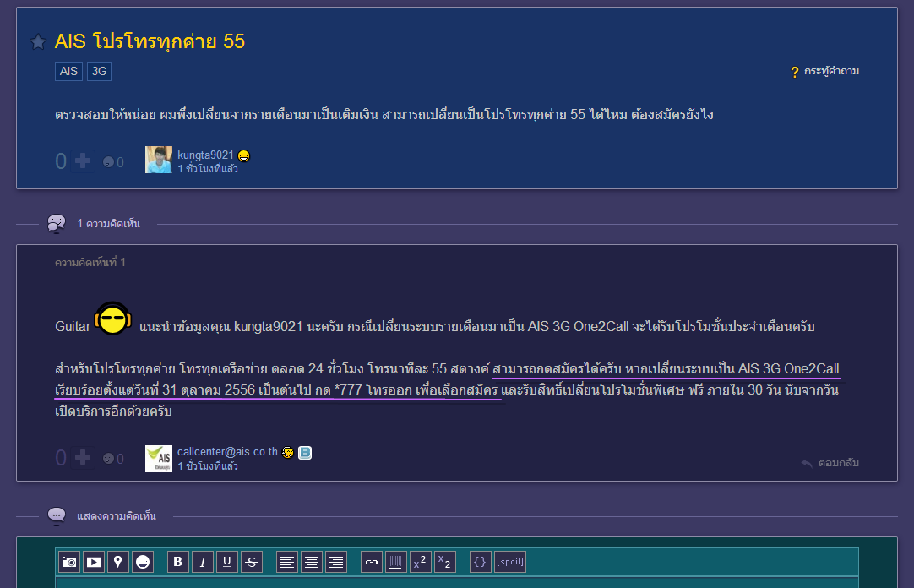Image resolution: width=914 pixels, height=588 pixels.
Task: Click the question topic type indicator
Action: click(x=824, y=71)
